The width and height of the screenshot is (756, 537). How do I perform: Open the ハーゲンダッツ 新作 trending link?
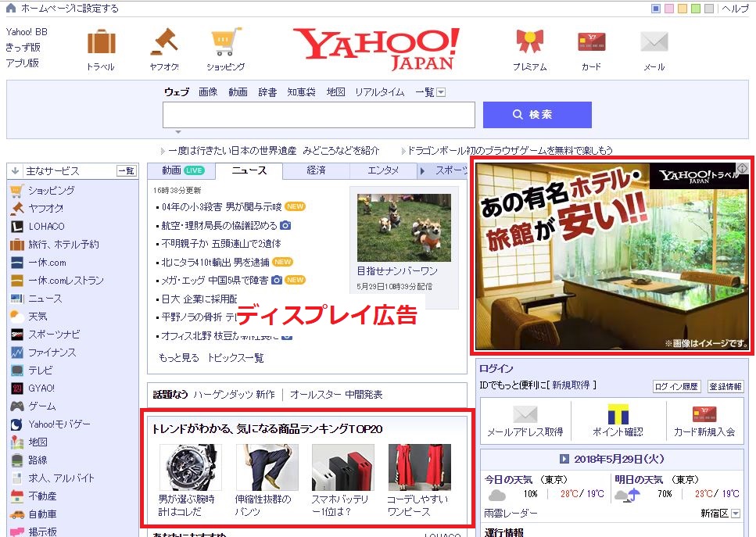click(x=235, y=395)
